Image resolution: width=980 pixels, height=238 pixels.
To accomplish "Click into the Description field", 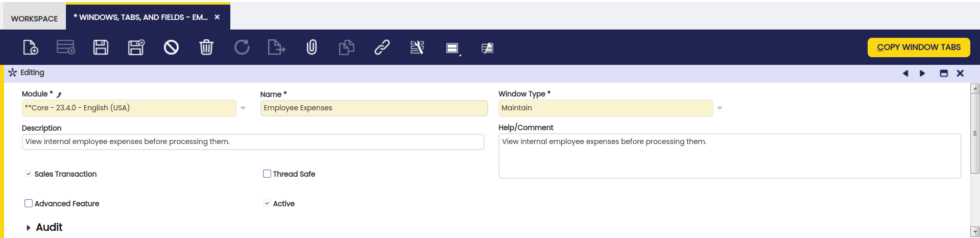I will [253, 141].
